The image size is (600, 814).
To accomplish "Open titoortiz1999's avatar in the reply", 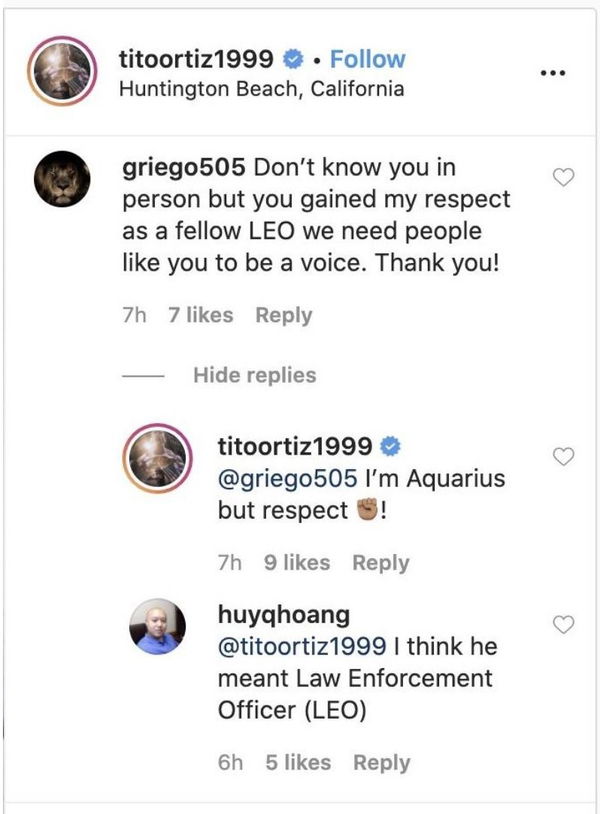I will coord(158,460).
